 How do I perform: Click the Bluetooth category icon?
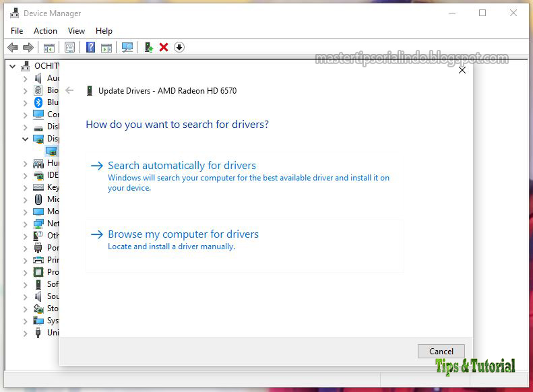pos(38,102)
